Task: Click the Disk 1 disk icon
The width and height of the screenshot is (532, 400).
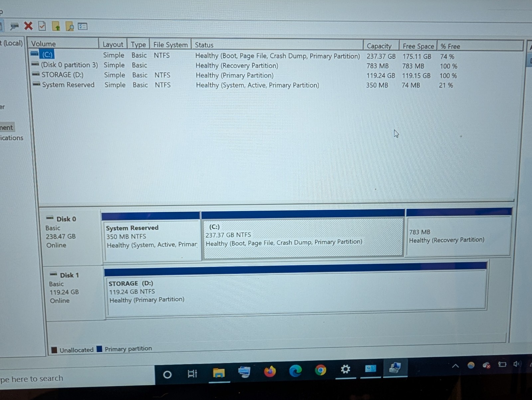Action: 54,274
